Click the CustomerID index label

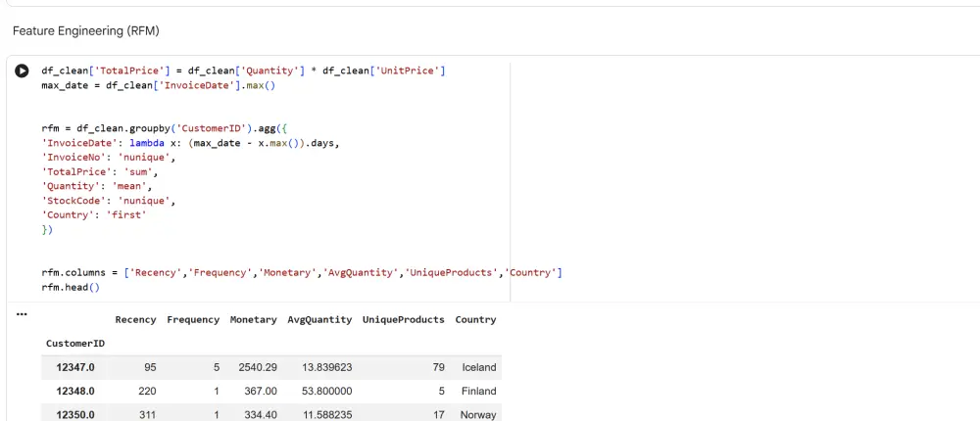pos(75,344)
